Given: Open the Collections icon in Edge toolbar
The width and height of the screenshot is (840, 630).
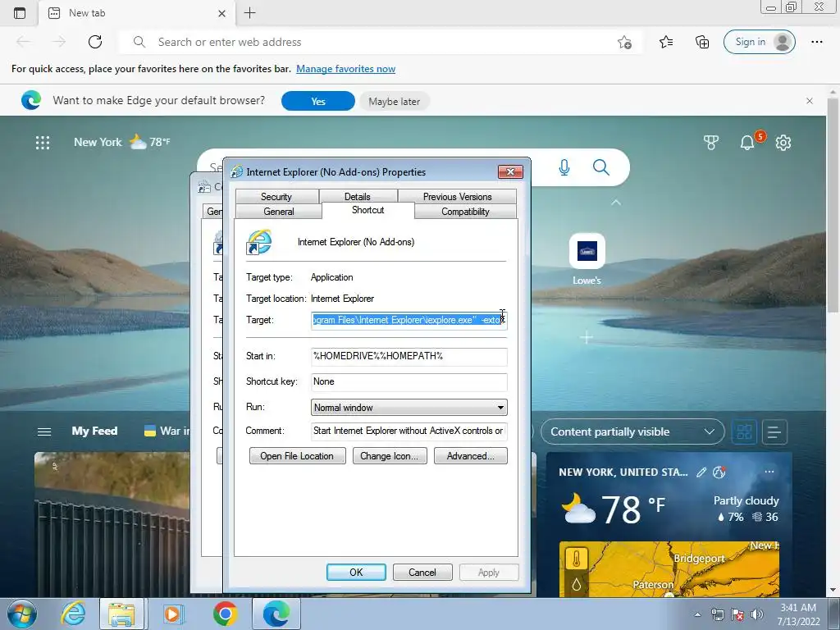Looking at the screenshot, I should pos(702,42).
